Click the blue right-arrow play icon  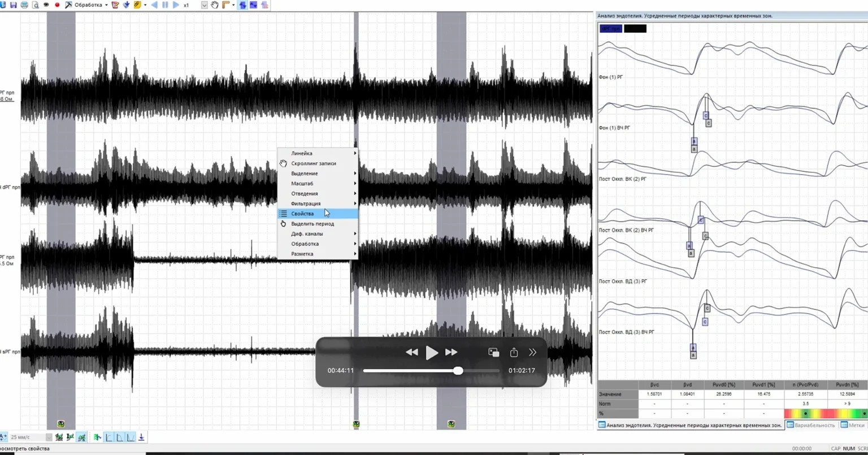(x=176, y=5)
